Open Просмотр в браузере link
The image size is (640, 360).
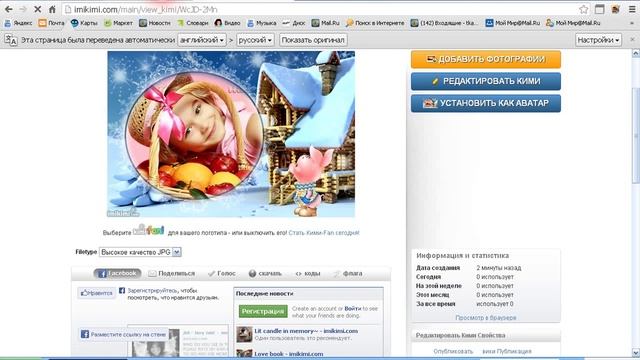point(486,318)
